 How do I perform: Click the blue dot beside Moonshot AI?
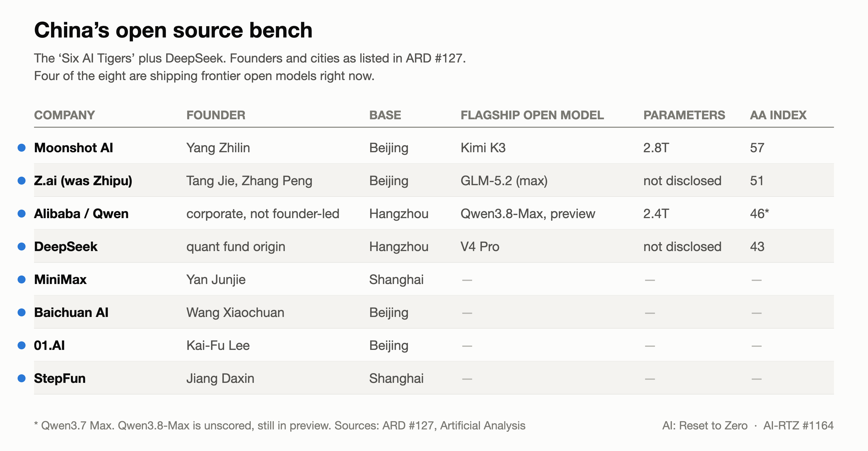(x=22, y=148)
